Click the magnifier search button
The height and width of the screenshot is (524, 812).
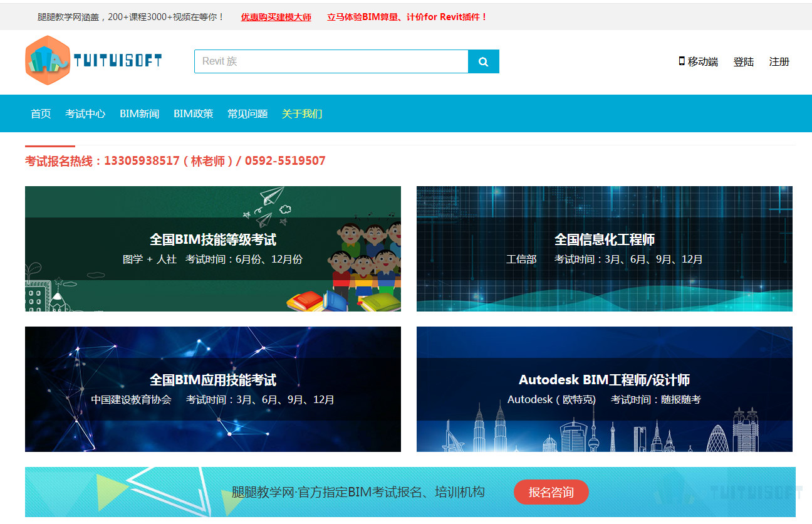pos(484,61)
